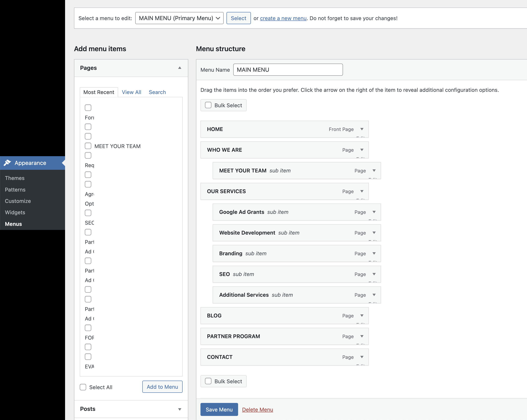527x420 pixels.
Task: Check the MEET YOUR TEAM page checkbox
Action: pyautogui.click(x=88, y=146)
